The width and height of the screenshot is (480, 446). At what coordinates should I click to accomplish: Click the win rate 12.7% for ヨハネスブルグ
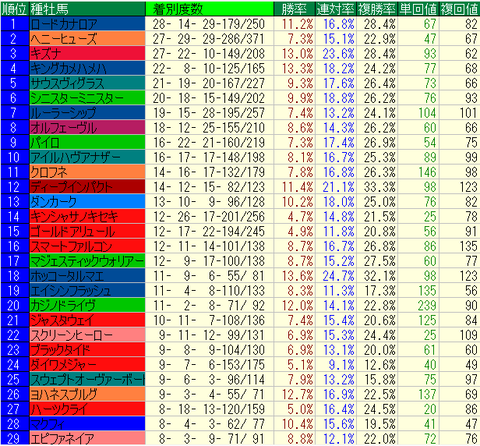(298, 394)
